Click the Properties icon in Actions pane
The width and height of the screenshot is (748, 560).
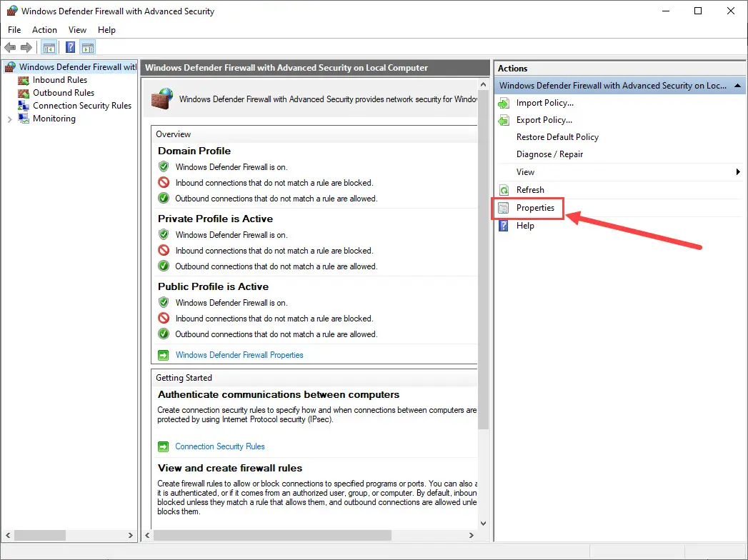(x=504, y=208)
